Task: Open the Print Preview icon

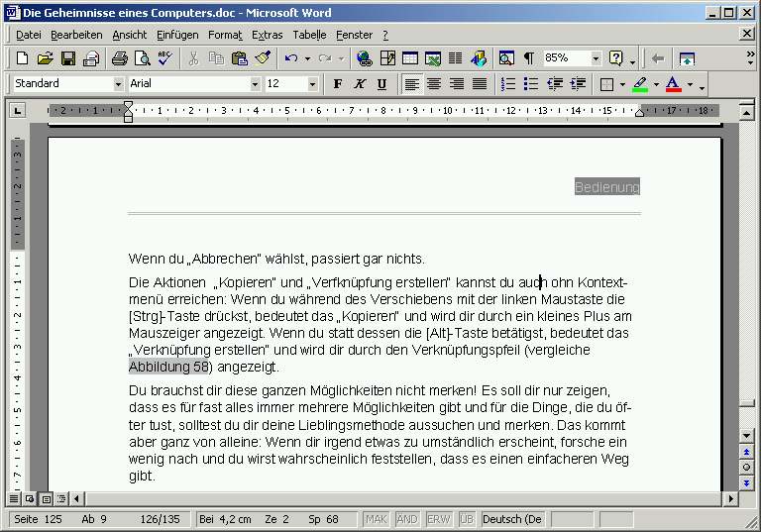Action: coord(142,58)
